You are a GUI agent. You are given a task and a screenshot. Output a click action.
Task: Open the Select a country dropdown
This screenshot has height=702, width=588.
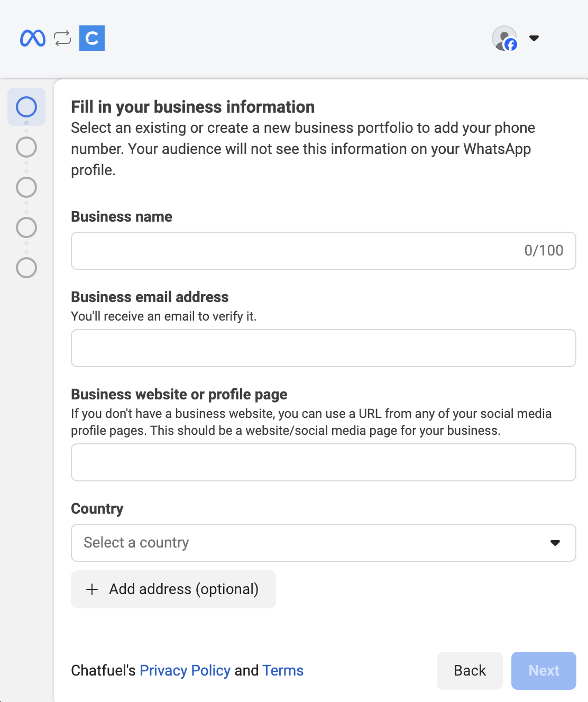312,543
